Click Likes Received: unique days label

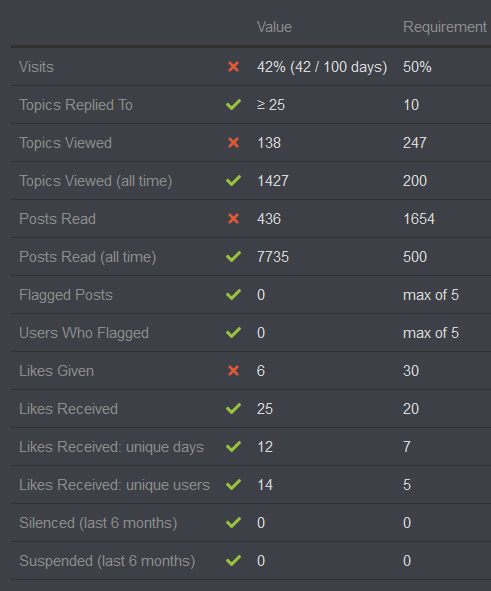coord(112,447)
